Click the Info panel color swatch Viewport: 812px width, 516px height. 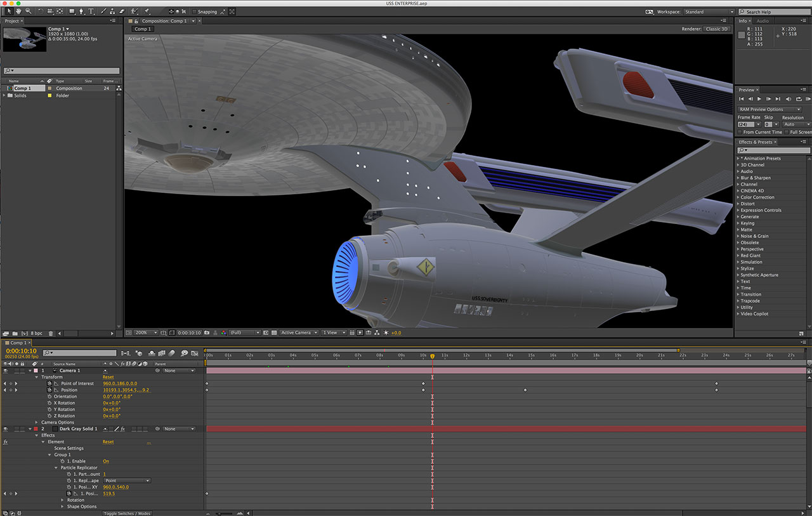pyautogui.click(x=741, y=34)
